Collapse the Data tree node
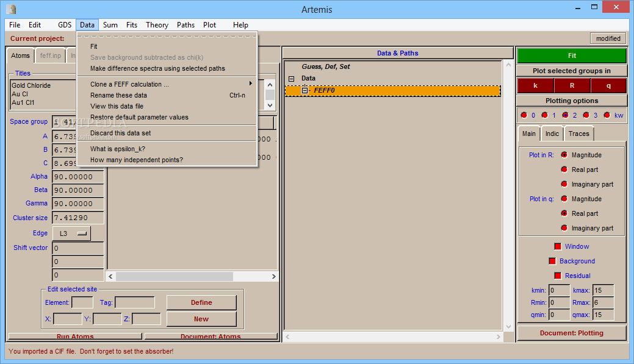 click(292, 79)
